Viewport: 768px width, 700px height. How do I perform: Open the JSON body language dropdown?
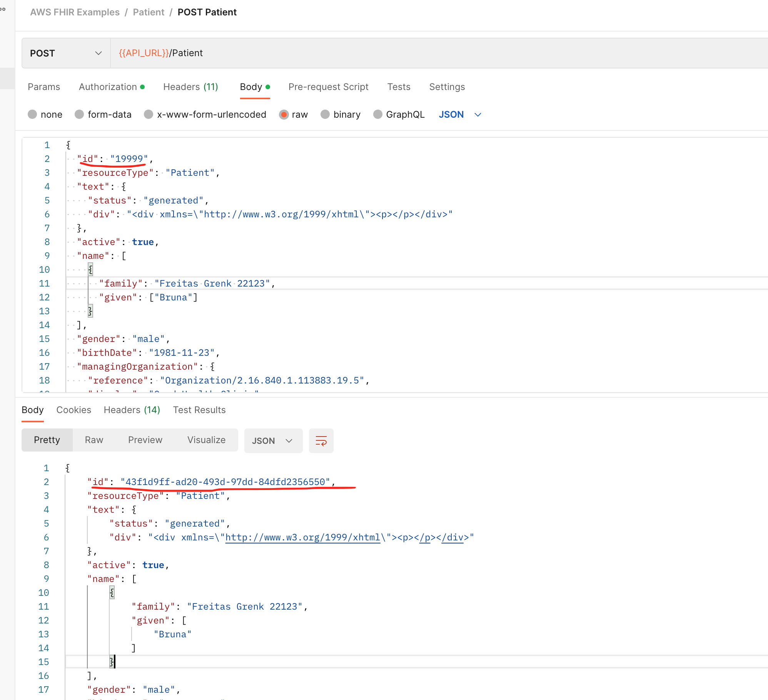pos(460,114)
